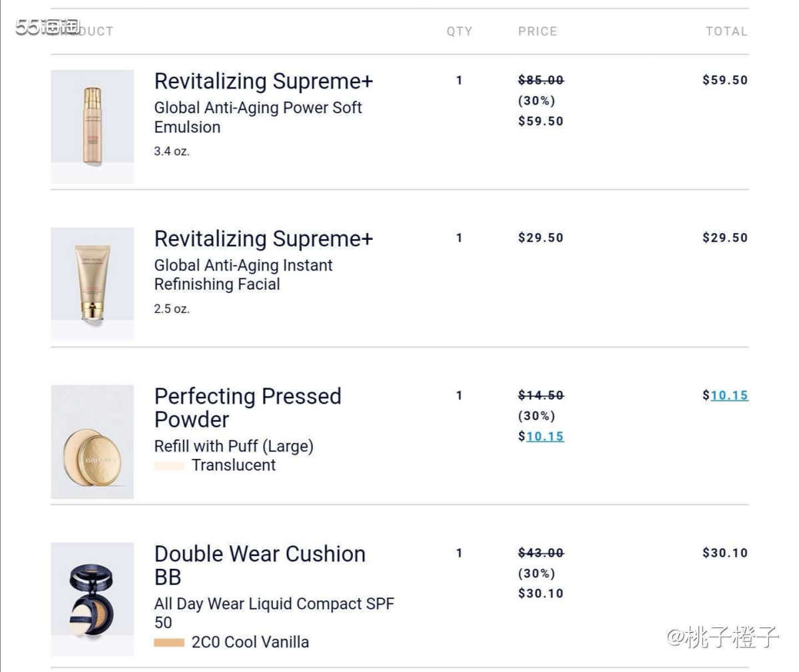The width and height of the screenshot is (799, 672).
Task: Select the Translucent shade swatch
Action: point(169,466)
